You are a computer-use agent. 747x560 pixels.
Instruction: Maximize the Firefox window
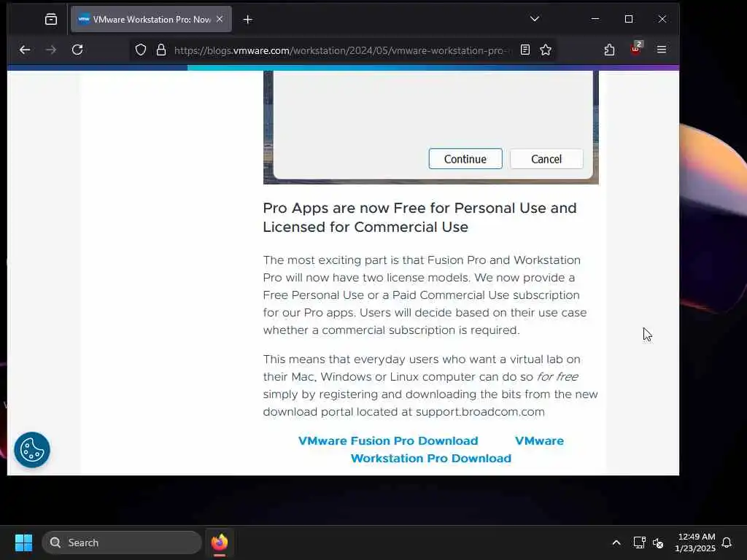click(629, 19)
